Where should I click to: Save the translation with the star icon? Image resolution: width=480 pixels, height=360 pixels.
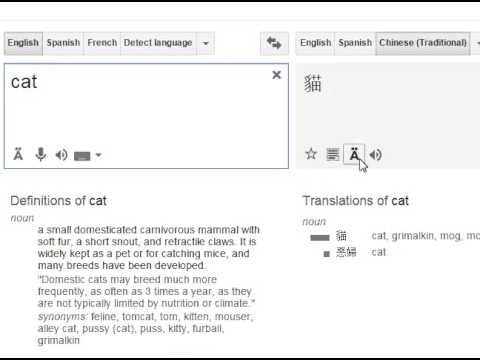(x=311, y=154)
